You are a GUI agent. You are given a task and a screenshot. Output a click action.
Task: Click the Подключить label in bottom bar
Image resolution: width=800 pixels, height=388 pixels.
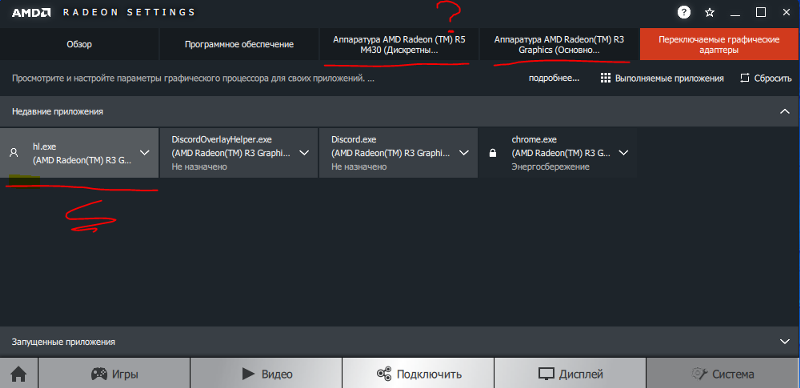pyautogui.click(x=429, y=374)
